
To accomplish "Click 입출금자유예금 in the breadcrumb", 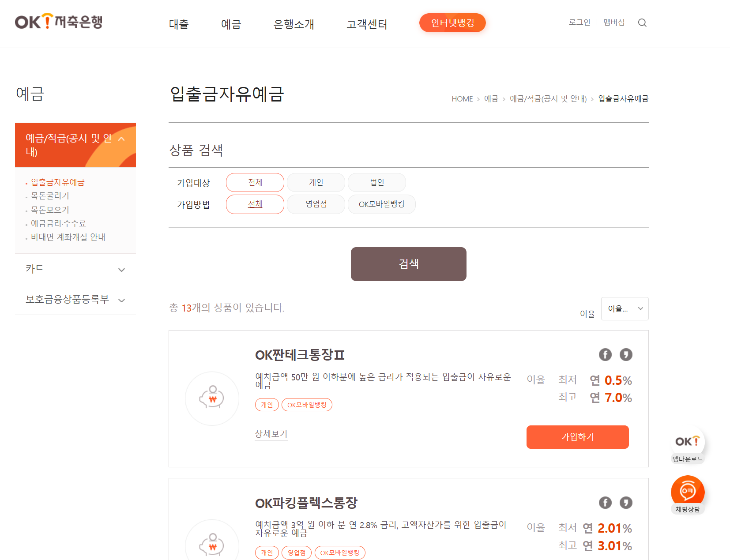I will tap(623, 99).
